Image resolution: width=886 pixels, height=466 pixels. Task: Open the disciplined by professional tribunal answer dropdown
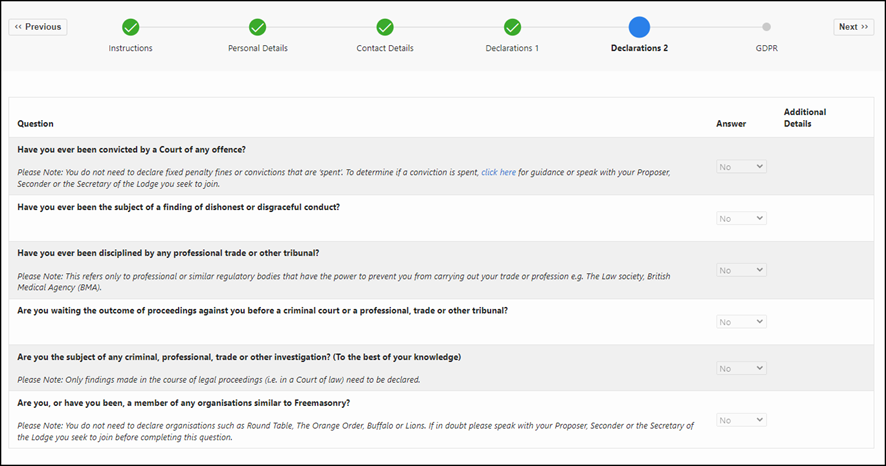[741, 270]
